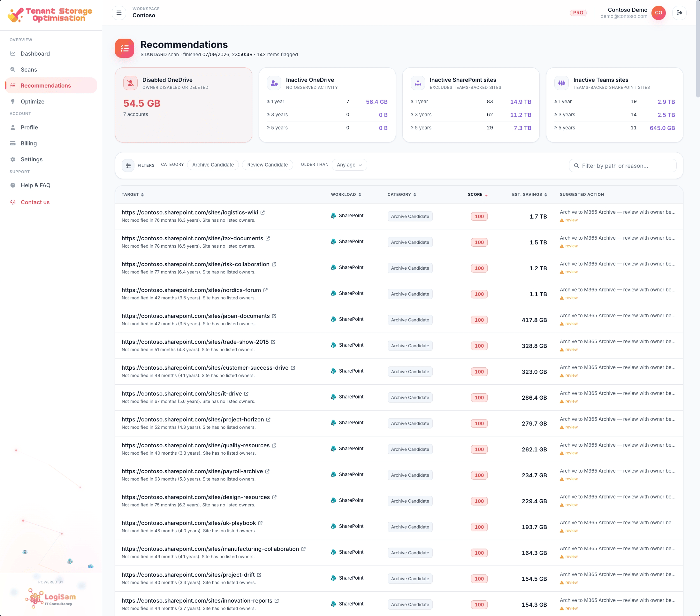Focus the 'Filter by path or reason' search box
Screen dimensions: 700x616
pyautogui.click(x=623, y=166)
